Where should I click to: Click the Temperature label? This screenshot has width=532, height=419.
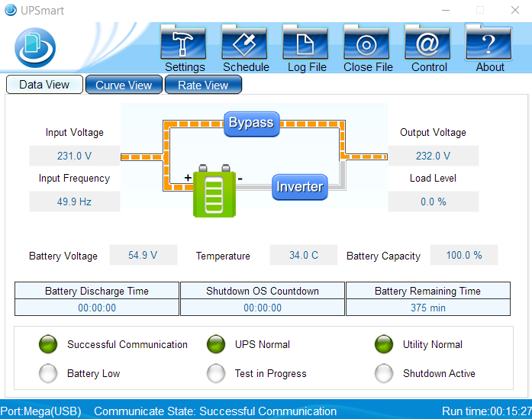(x=223, y=256)
